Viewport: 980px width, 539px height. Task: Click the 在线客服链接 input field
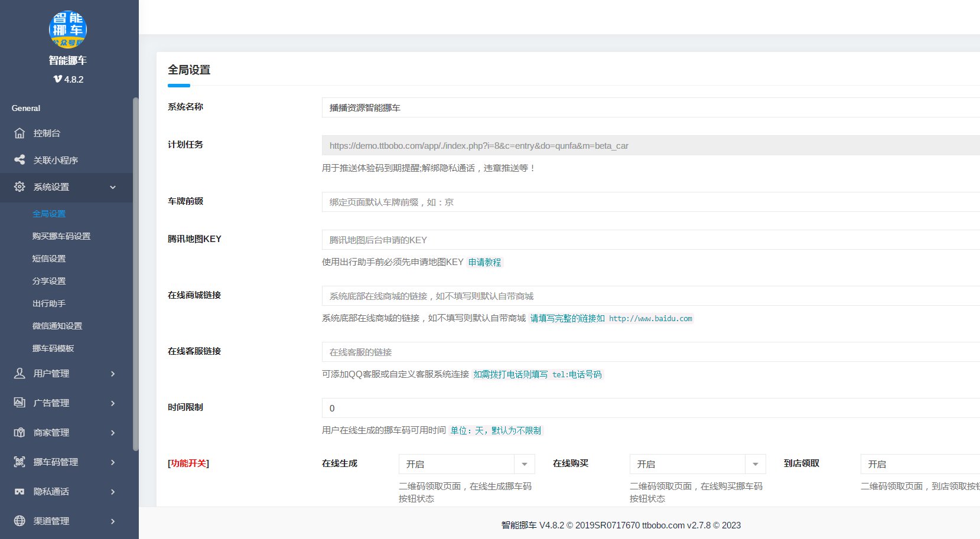[651, 352]
